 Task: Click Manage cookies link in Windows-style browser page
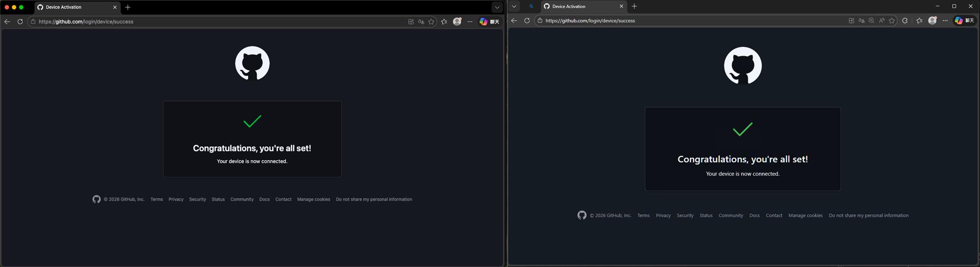(x=805, y=216)
